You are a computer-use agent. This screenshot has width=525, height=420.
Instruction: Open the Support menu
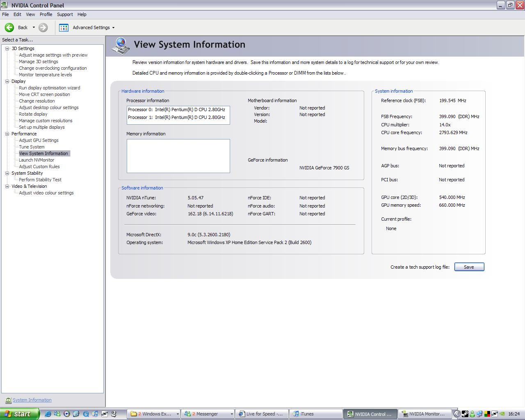click(x=65, y=14)
